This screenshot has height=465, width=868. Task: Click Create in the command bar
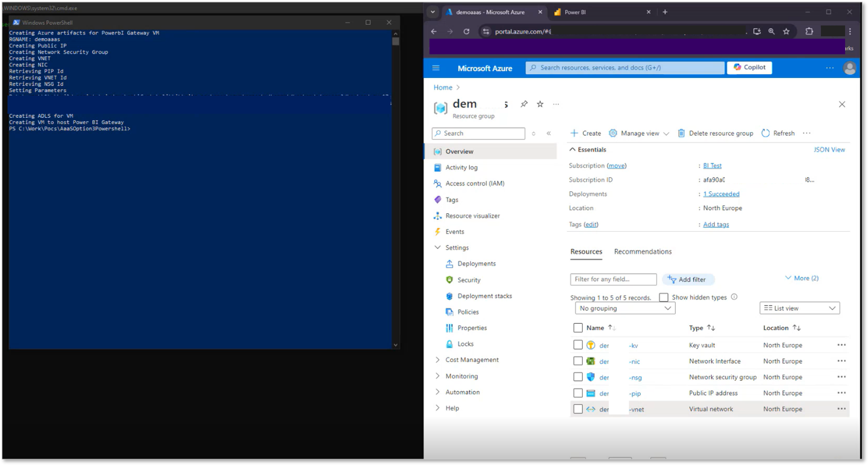586,133
